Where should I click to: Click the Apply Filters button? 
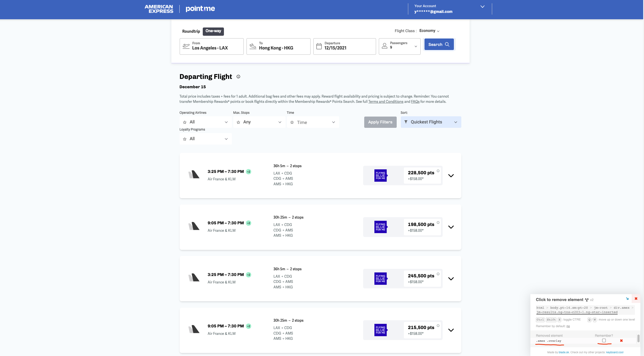(x=380, y=122)
